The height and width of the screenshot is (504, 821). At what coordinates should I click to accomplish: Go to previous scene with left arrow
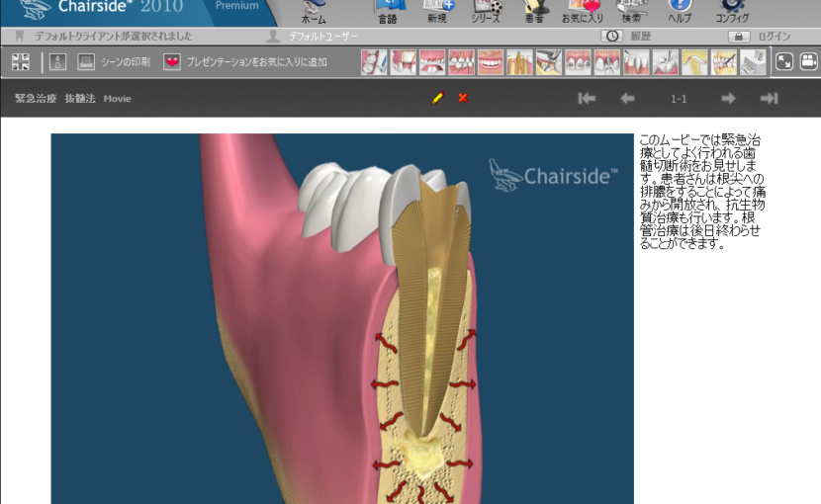click(x=627, y=99)
